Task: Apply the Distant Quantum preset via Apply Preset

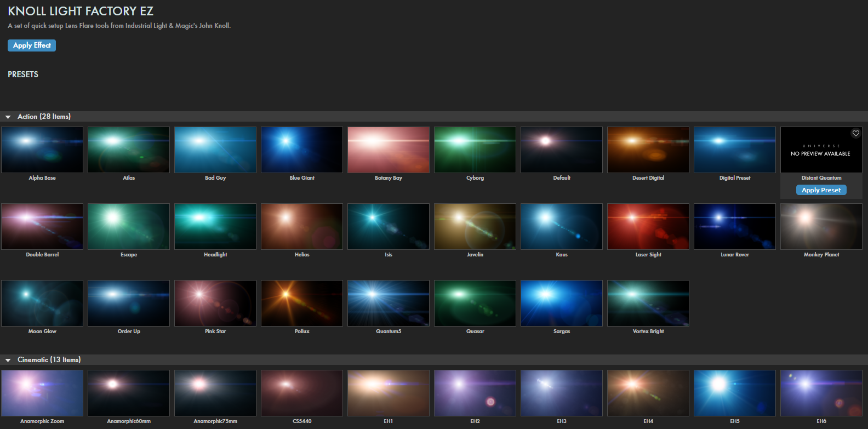Action: click(x=821, y=190)
